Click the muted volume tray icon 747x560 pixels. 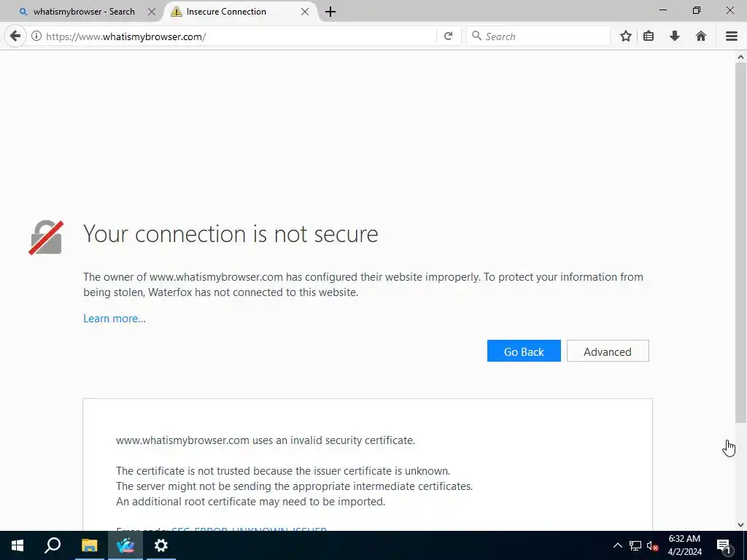click(652, 545)
